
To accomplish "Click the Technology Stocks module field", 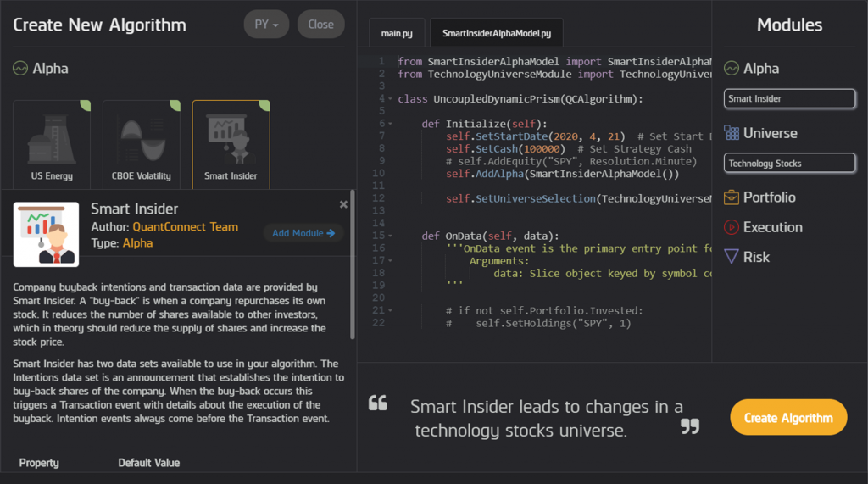I will tap(789, 164).
